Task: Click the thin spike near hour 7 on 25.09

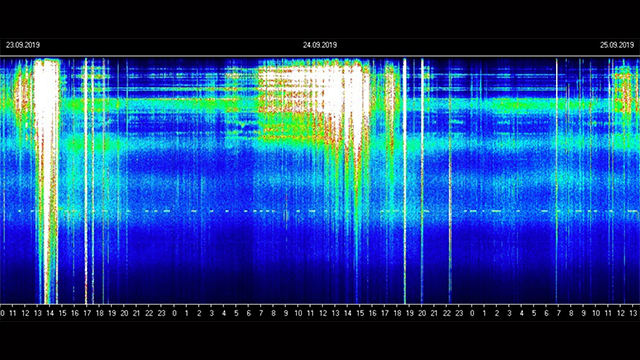Action: (x=556, y=181)
